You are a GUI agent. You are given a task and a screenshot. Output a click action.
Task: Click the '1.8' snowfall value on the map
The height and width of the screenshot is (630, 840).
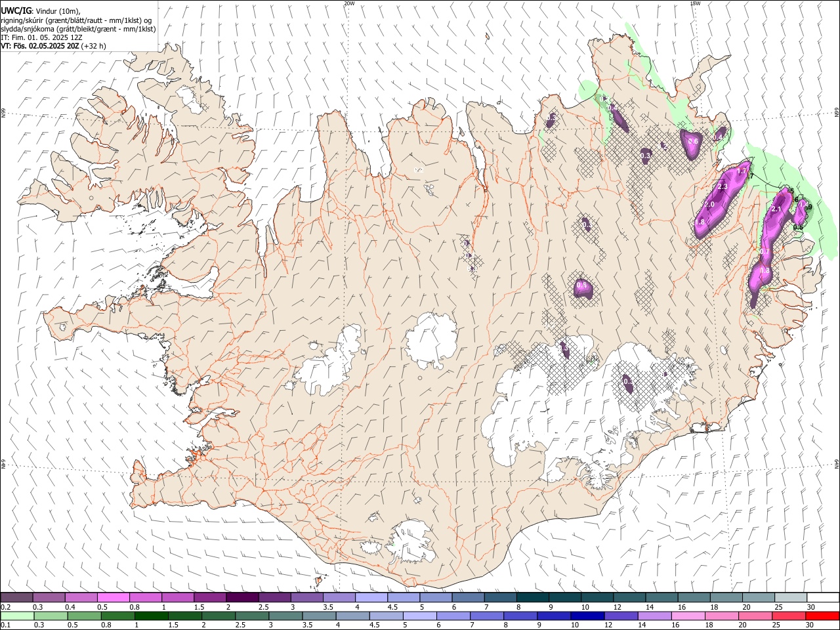700,222
